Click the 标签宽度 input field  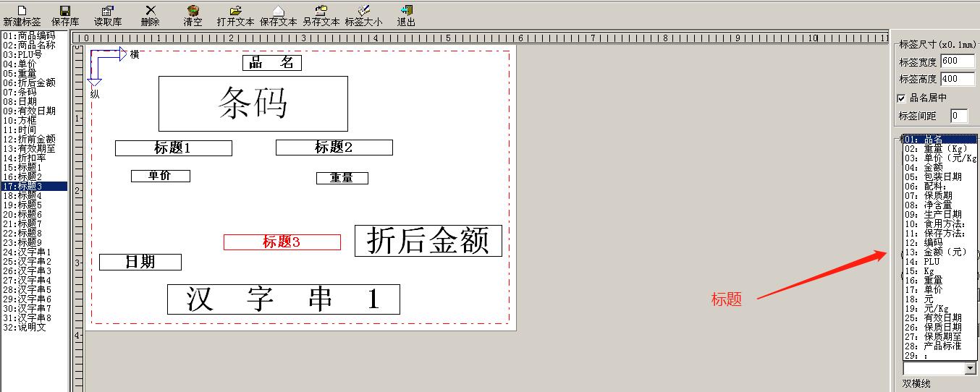(958, 61)
